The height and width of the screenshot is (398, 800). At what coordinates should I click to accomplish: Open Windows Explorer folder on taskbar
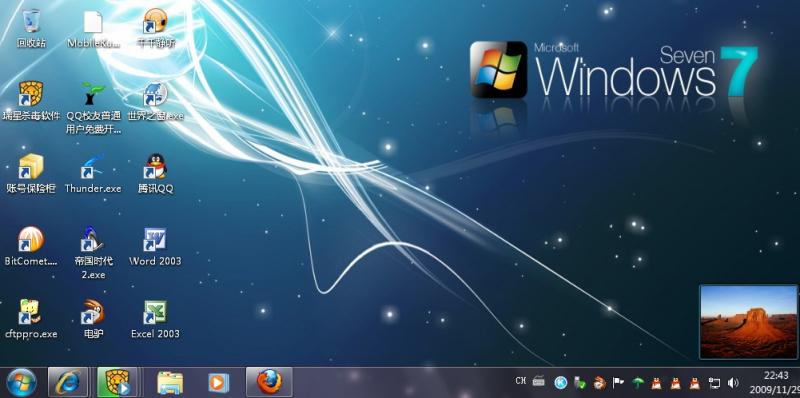[x=170, y=382]
